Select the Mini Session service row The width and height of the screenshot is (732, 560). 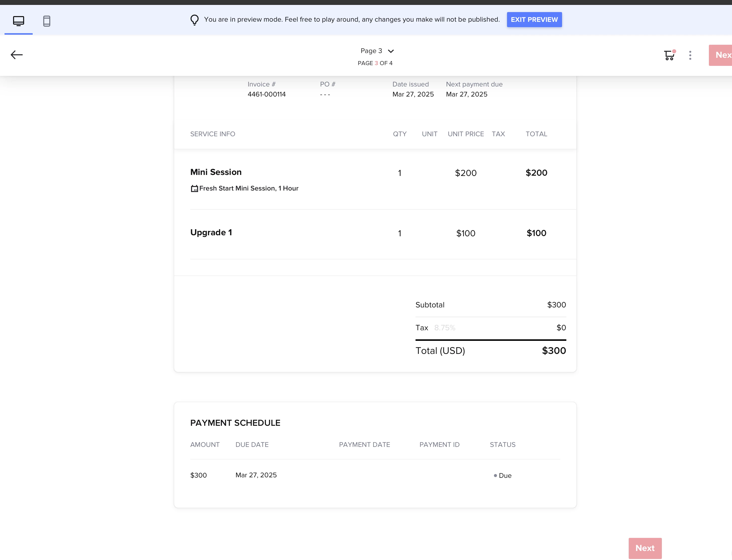pos(216,172)
